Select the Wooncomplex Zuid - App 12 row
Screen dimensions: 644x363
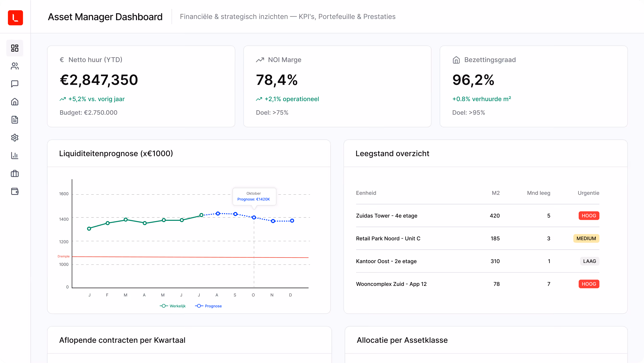coord(477,284)
